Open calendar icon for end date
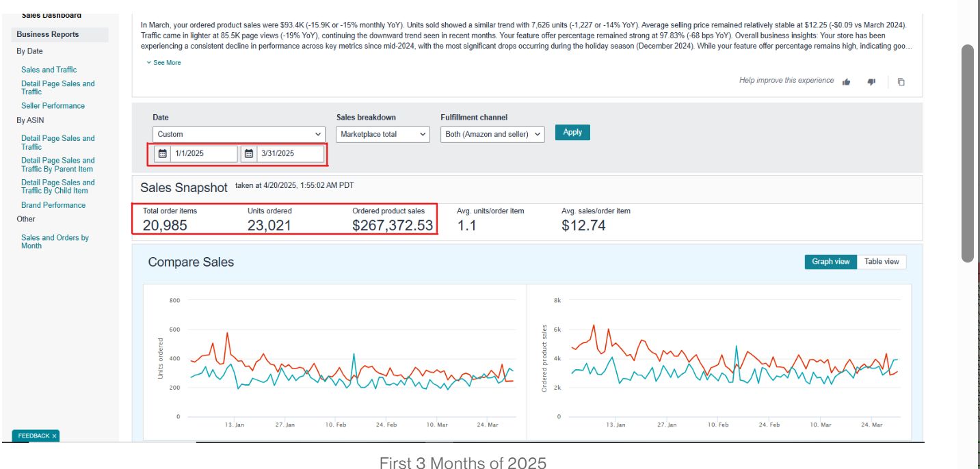 pyautogui.click(x=249, y=154)
